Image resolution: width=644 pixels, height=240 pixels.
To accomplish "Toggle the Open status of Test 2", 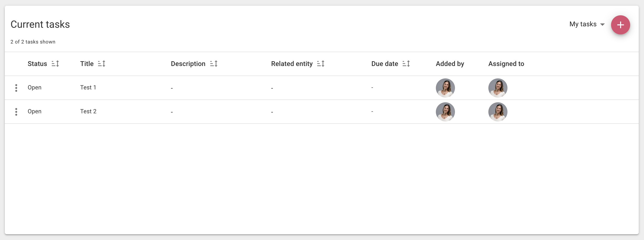I will pyautogui.click(x=35, y=111).
